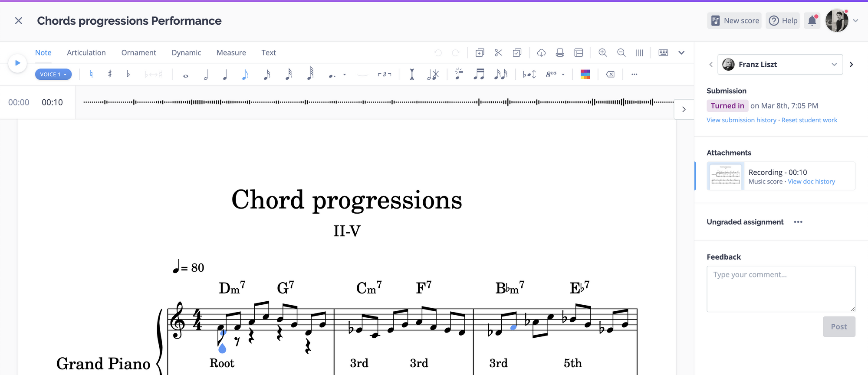Image resolution: width=868 pixels, height=375 pixels.
Task: Switch to the Articulation tab
Action: (86, 52)
